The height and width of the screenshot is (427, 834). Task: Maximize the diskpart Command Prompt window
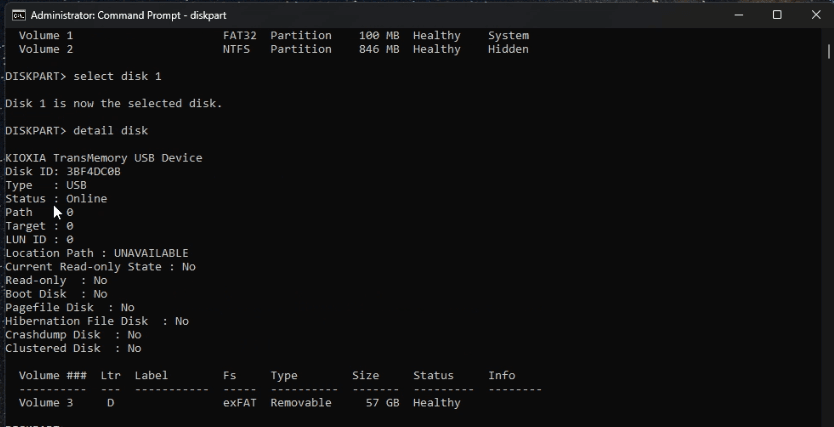click(777, 15)
